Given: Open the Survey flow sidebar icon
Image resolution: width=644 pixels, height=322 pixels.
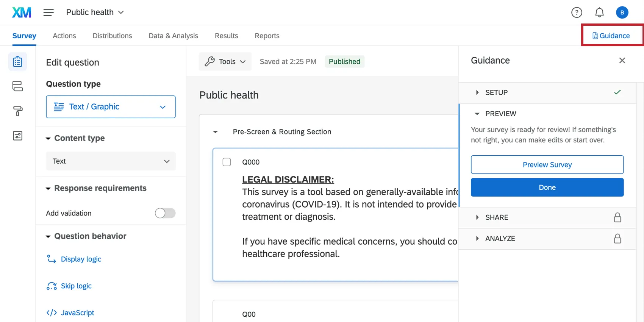Looking at the screenshot, I should pos(17,86).
